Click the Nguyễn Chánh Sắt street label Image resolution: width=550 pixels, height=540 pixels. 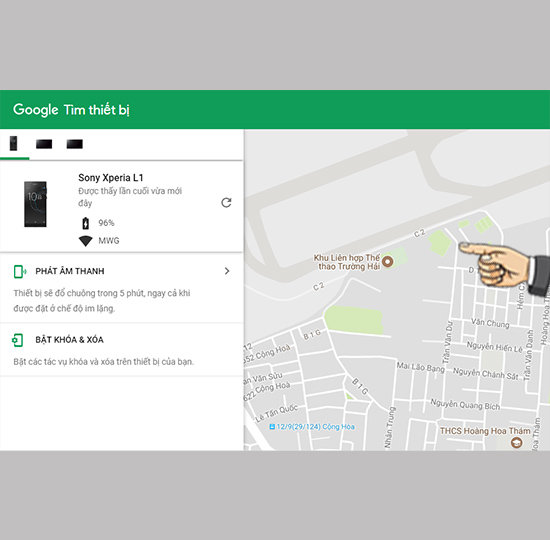(485, 373)
